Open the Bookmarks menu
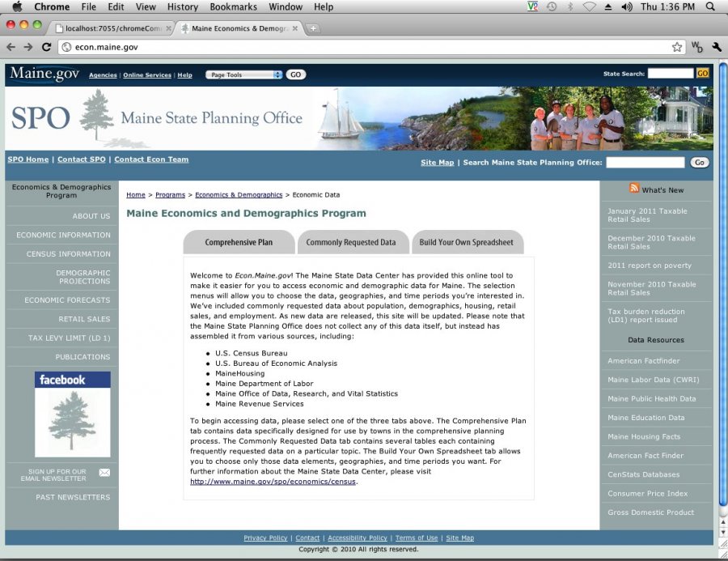 pyautogui.click(x=233, y=7)
